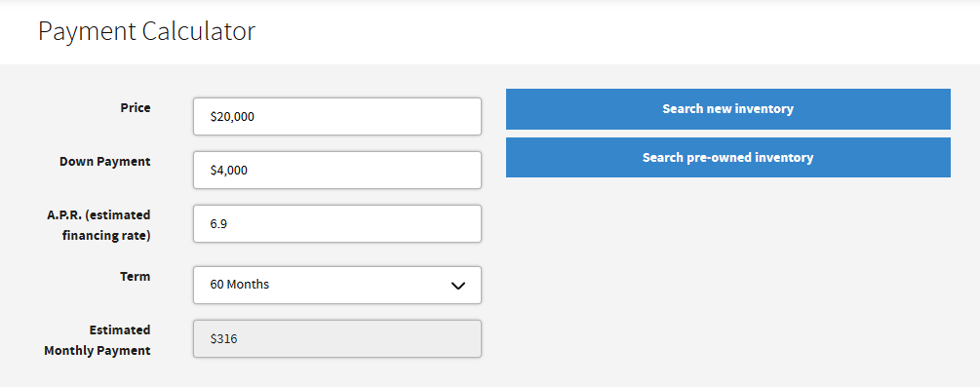Click into the Price input field
The image size is (980, 387).
(x=337, y=116)
